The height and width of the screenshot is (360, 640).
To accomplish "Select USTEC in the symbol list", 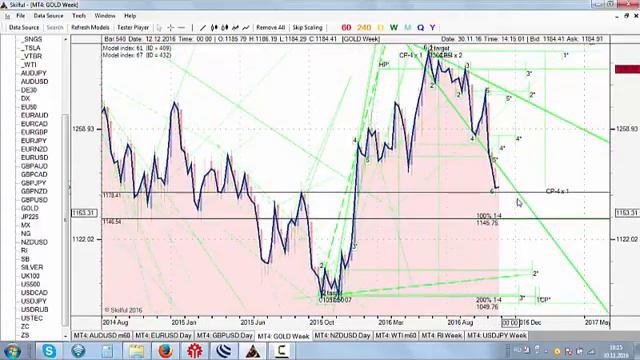I will (x=31, y=318).
